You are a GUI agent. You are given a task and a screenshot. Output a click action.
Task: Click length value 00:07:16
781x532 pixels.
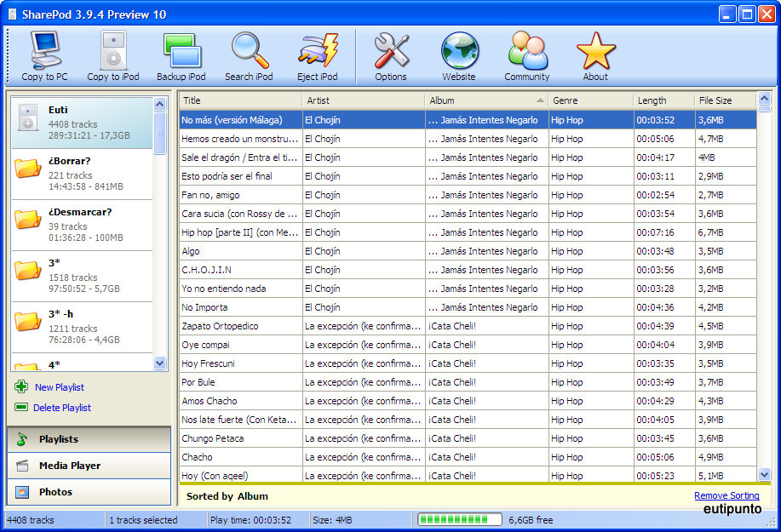(x=656, y=232)
